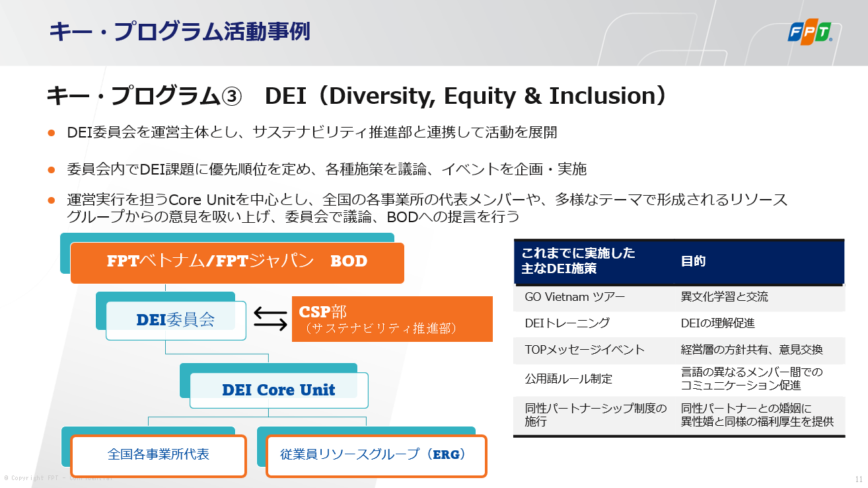Viewport: 868px width, 488px height.
Task: Select the DEI Core Unit box
Action: coord(279,390)
